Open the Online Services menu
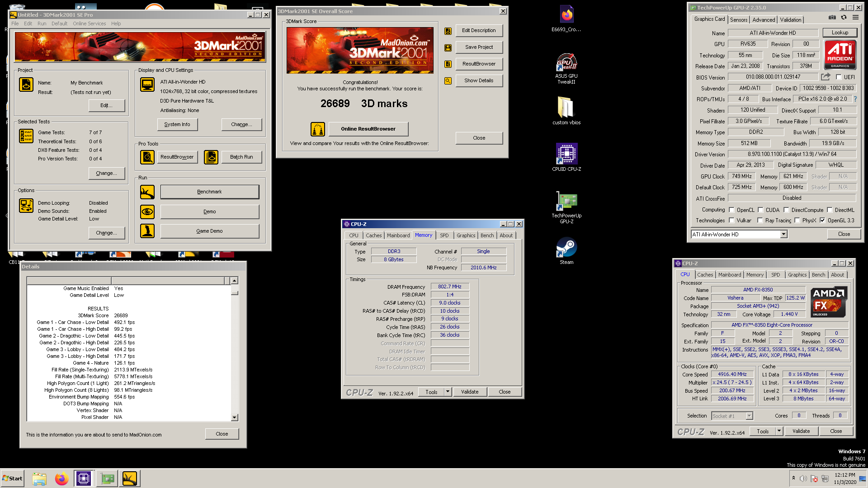The height and width of the screenshot is (488, 868). pos(89,23)
